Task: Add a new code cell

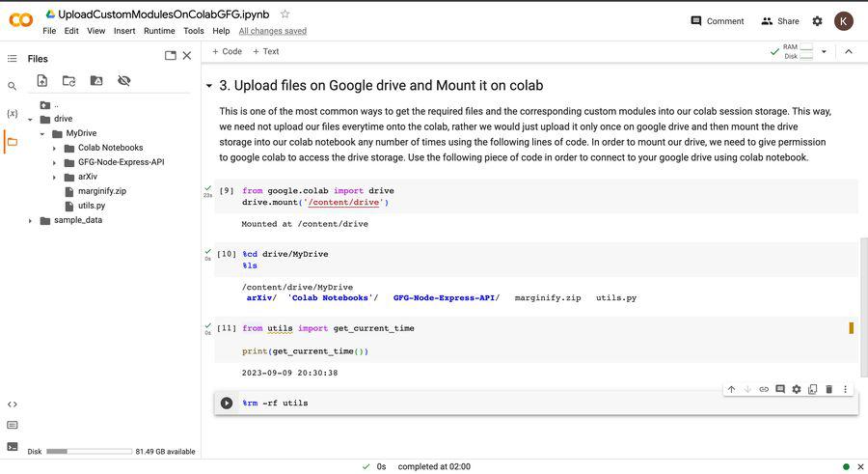Action: 227,51
